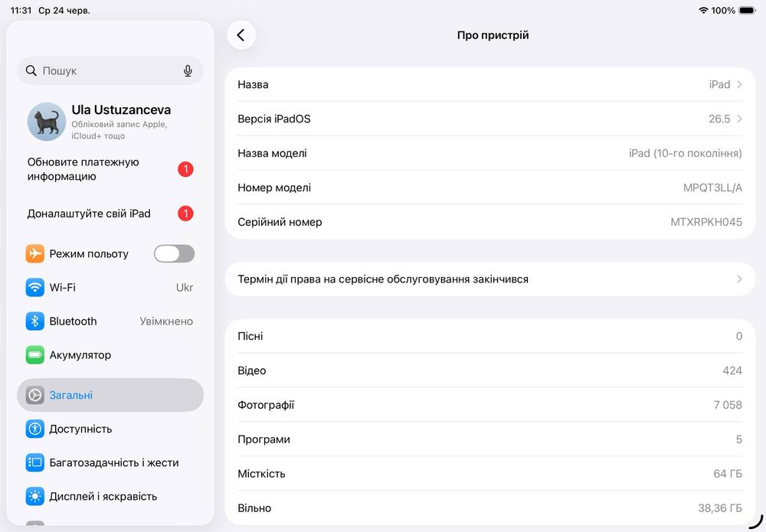Viewport: 766px width, 532px height.
Task: Tap Фотографії count 7 058
Action: click(728, 405)
